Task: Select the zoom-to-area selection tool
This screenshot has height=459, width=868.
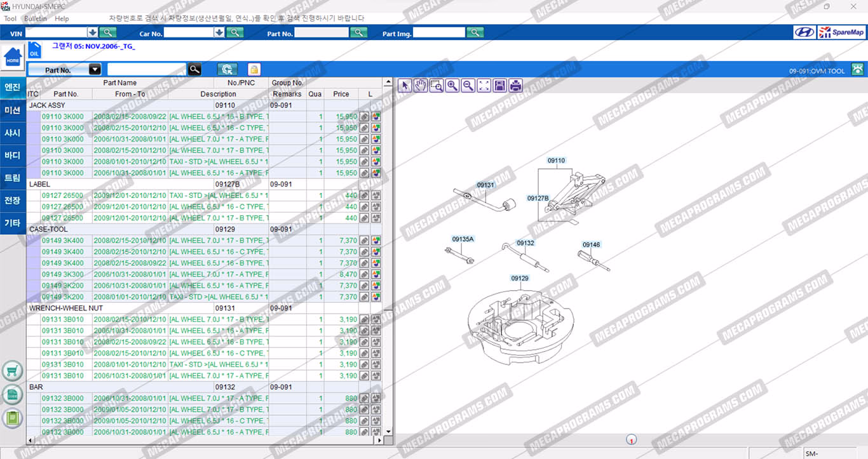Action: point(437,86)
